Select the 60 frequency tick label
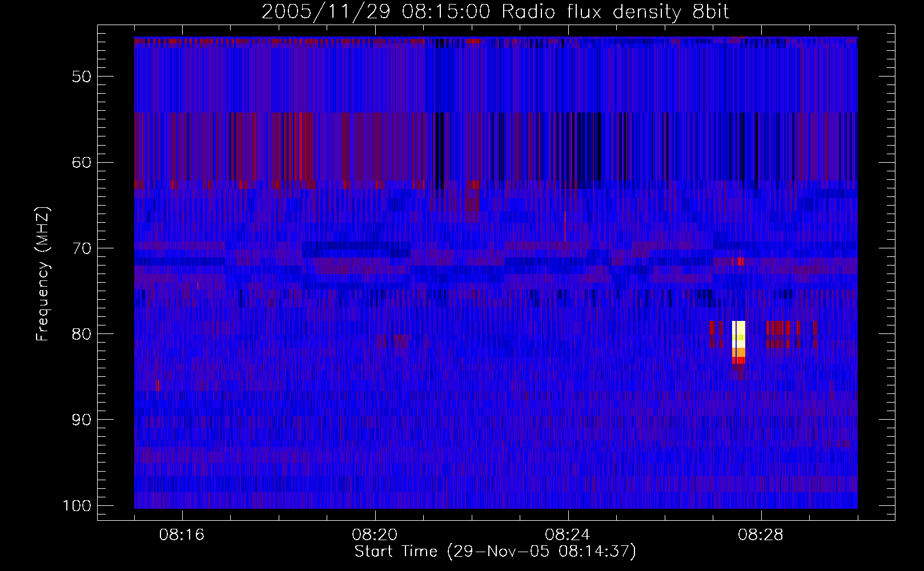 pos(81,162)
